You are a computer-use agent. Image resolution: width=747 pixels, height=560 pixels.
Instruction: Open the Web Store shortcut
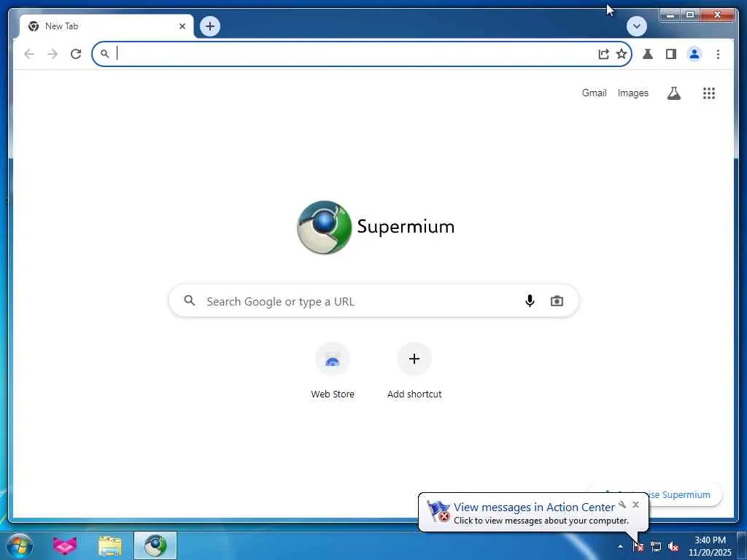[333, 371]
